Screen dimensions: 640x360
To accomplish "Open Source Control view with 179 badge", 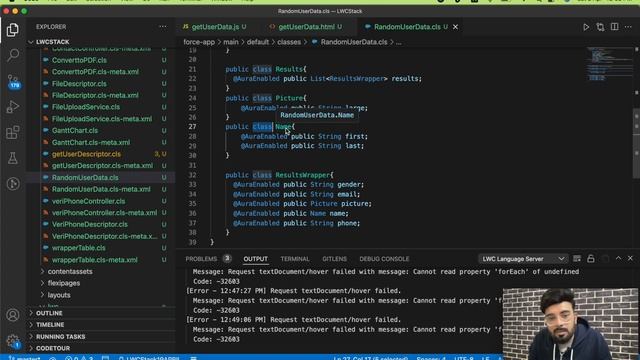I will point(13,81).
